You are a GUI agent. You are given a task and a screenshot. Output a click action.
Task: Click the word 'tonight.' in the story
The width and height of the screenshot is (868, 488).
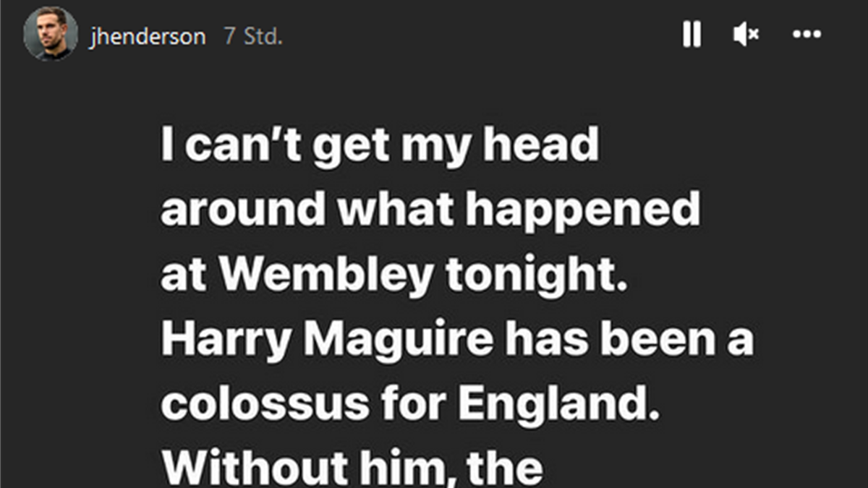(x=535, y=274)
